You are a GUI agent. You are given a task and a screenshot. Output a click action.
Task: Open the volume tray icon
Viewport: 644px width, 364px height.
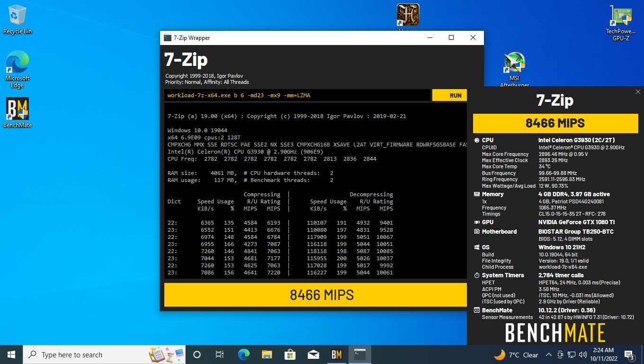582,355
